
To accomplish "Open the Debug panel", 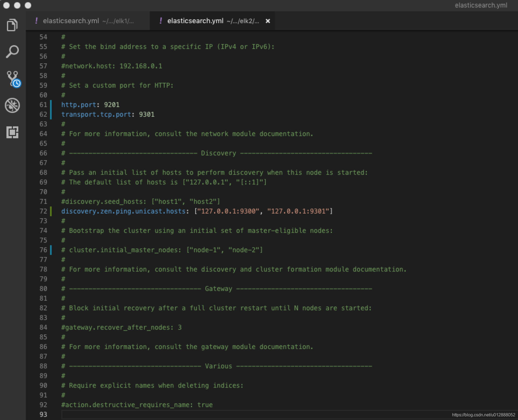I will (12, 105).
